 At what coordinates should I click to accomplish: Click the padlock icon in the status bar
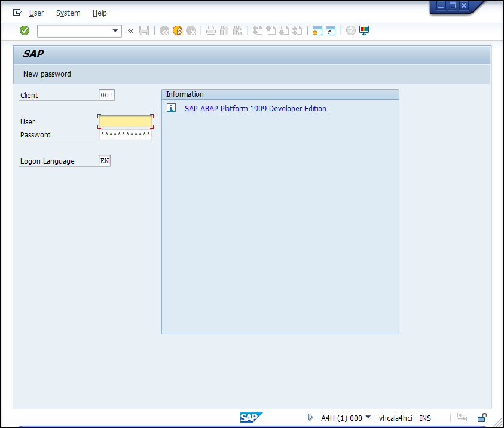482,417
